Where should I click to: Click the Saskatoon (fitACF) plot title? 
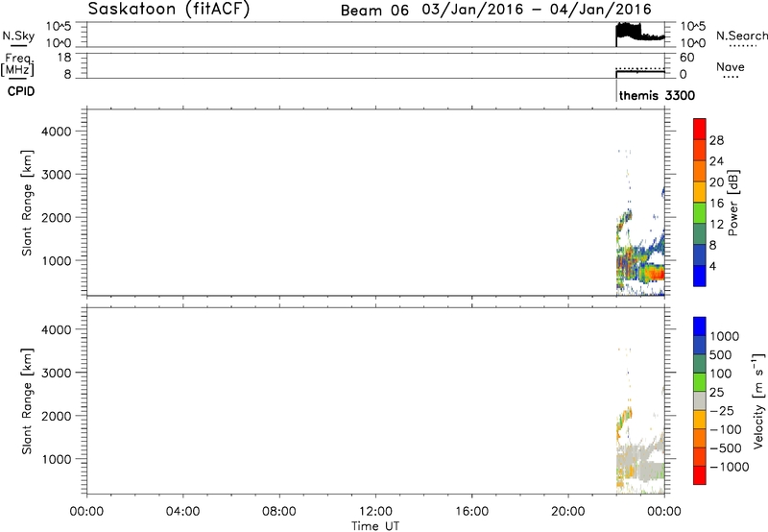pyautogui.click(x=169, y=9)
